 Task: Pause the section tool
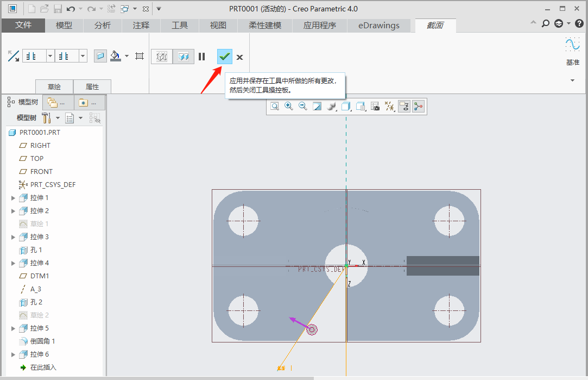click(202, 57)
